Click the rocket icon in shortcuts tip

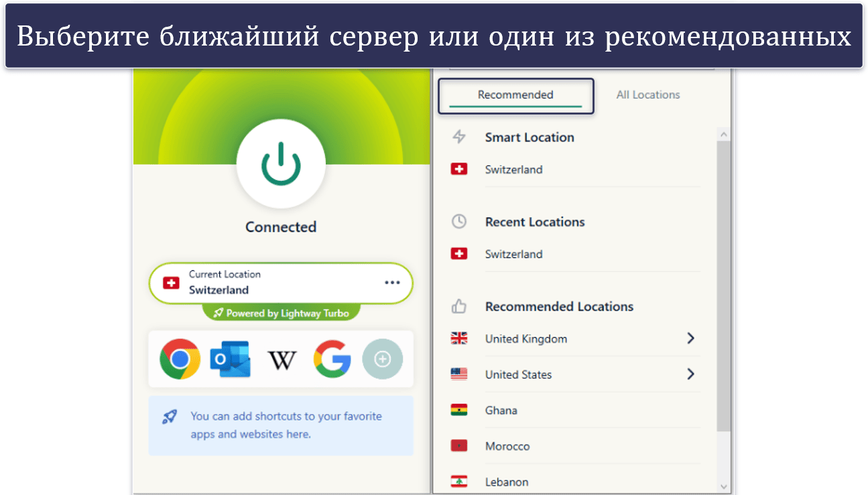(x=170, y=417)
